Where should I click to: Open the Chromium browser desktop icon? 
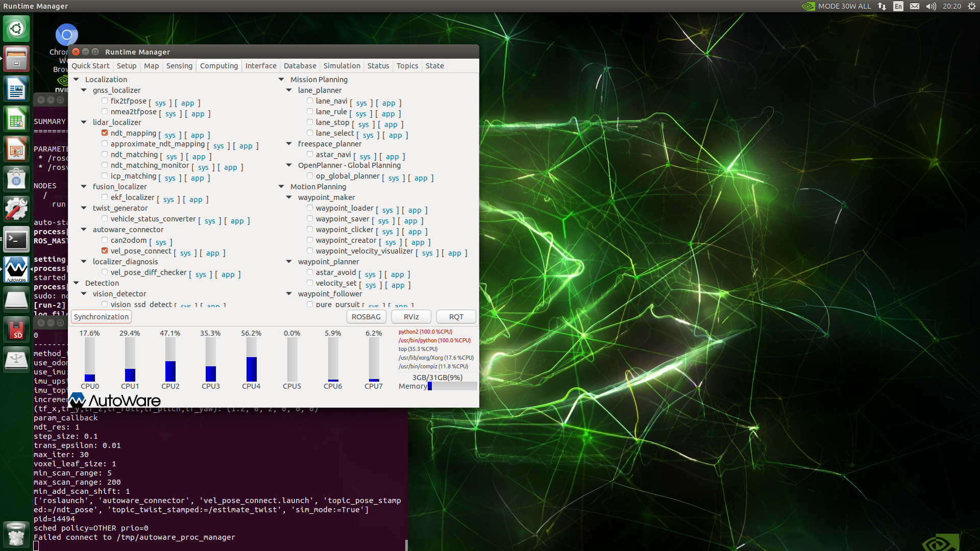(66, 35)
